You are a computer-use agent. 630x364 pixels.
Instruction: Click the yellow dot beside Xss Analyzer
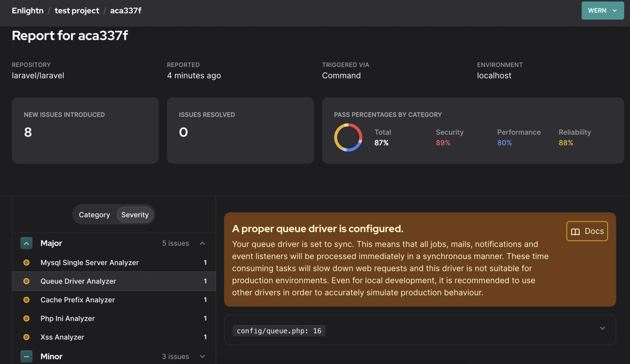click(x=27, y=337)
